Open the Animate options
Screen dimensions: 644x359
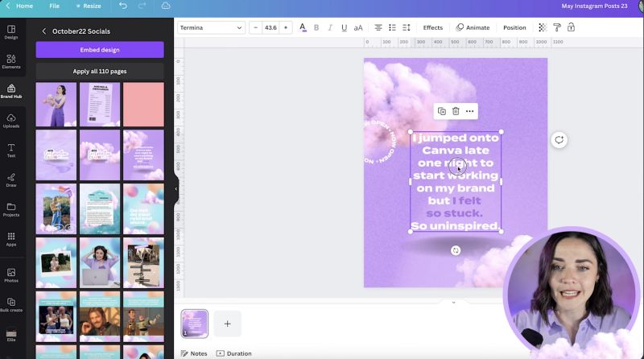(473, 27)
